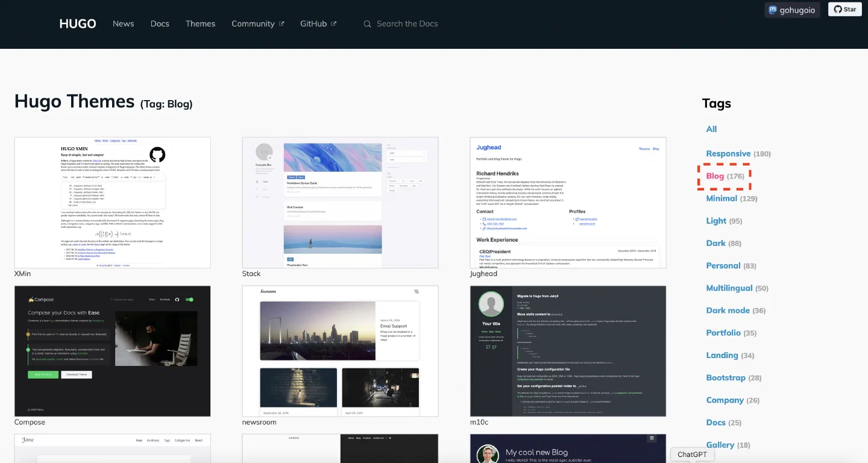Open the newsroom theme thumbnail

click(340, 351)
